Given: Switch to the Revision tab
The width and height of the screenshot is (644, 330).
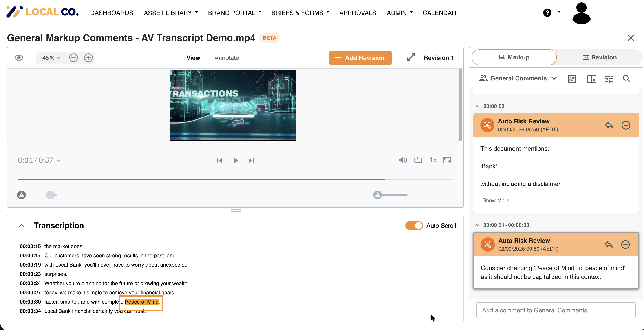Looking at the screenshot, I should tap(599, 57).
